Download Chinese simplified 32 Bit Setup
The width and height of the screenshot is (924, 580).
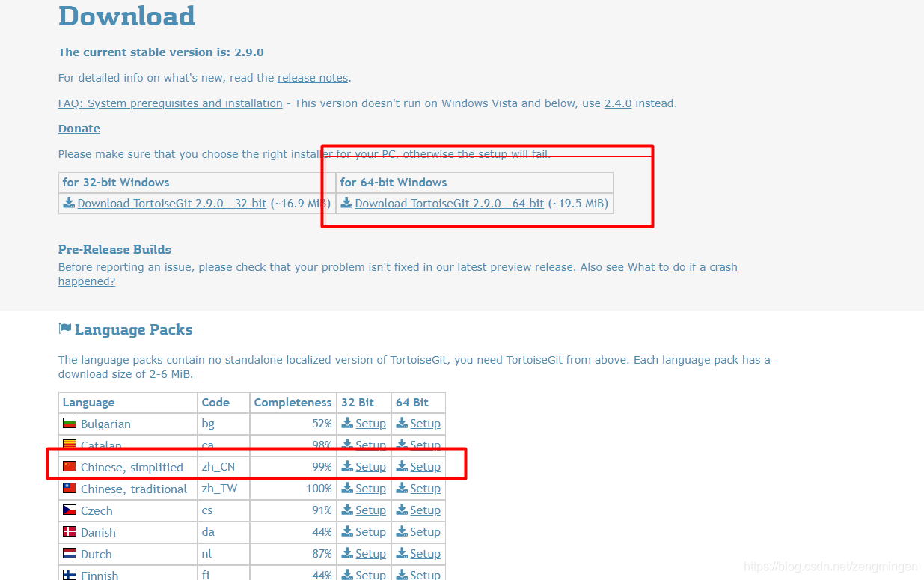tap(370, 467)
